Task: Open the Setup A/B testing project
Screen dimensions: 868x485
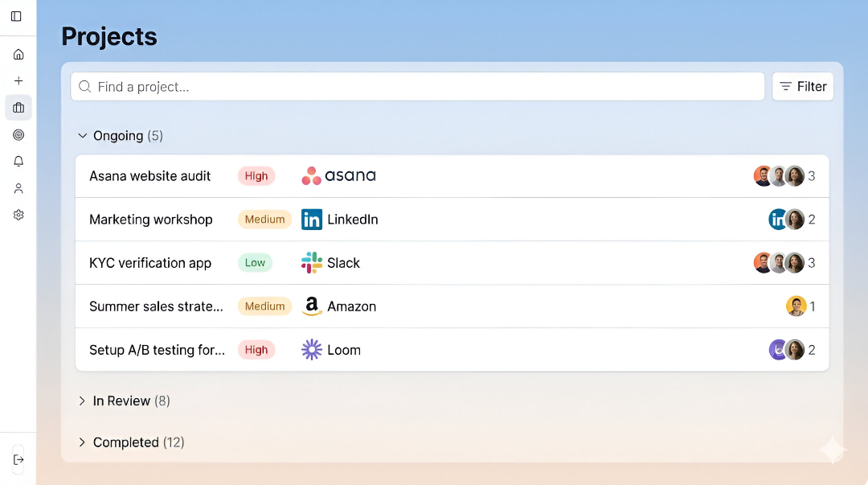Action: 157,349
